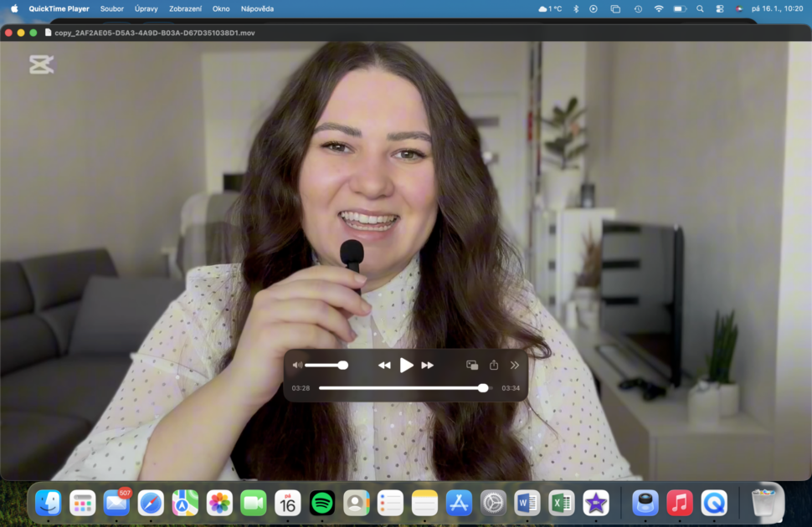Click the playback timeline scrubber handle
Image resolution: width=812 pixels, height=527 pixels.
[x=483, y=388]
